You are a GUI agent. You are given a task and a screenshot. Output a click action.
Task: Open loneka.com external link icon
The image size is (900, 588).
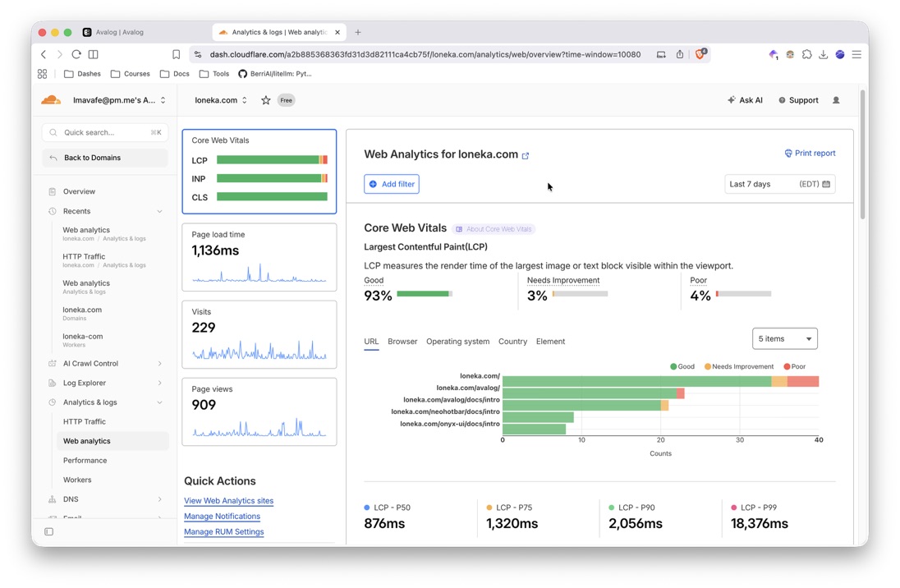(526, 155)
